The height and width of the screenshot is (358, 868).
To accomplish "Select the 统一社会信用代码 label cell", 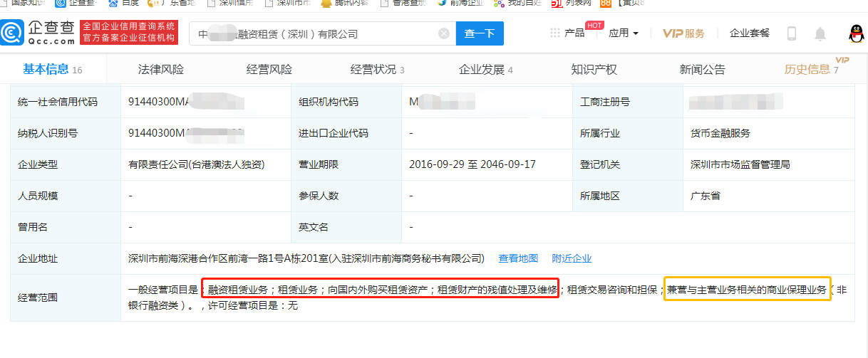I will pyautogui.click(x=66, y=102).
